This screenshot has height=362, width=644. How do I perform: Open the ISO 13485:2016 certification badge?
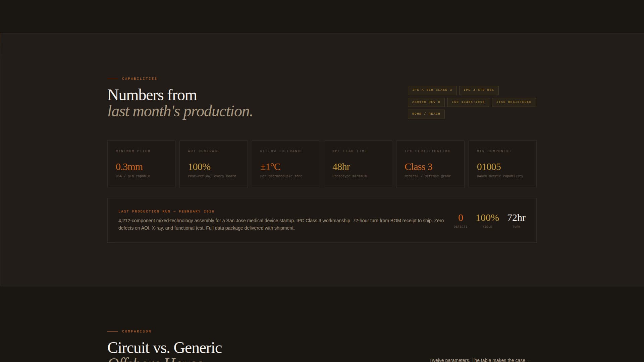[x=468, y=102]
